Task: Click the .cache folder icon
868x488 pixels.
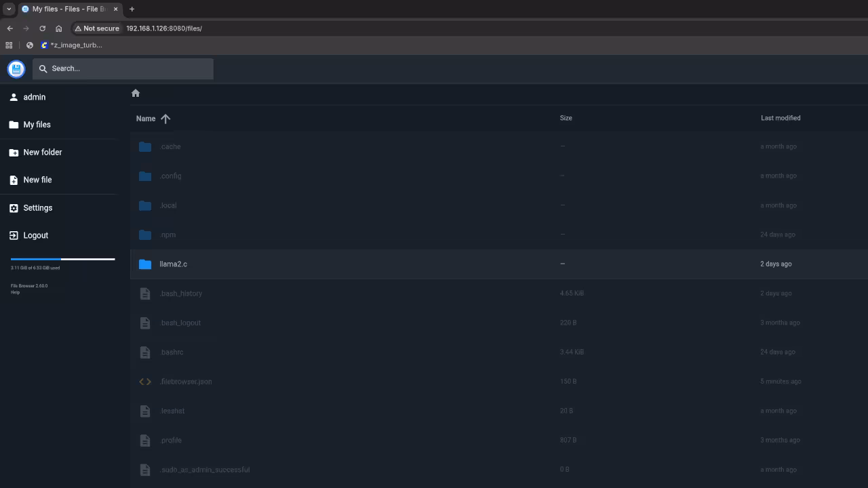Action: click(x=145, y=146)
